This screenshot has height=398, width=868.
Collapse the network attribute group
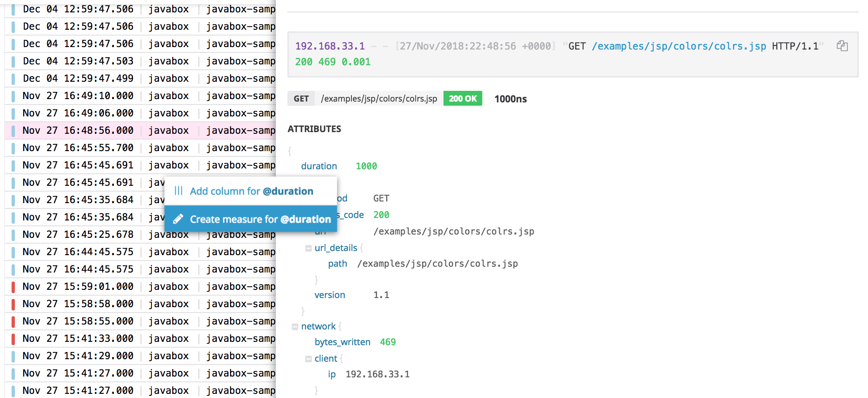[x=296, y=326]
